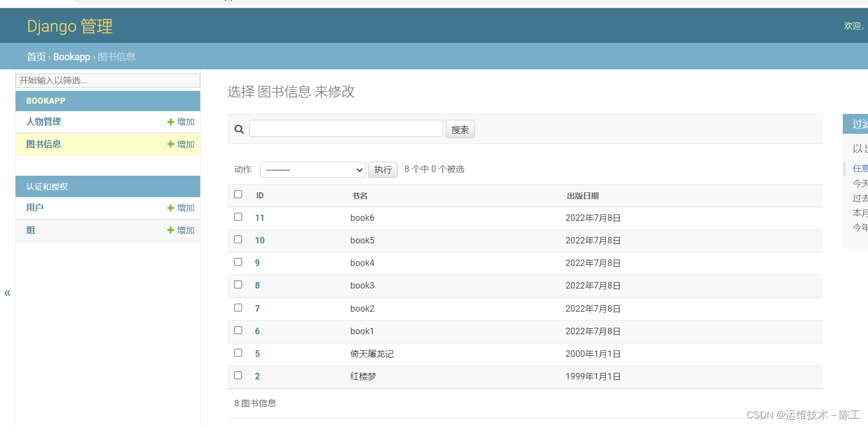This screenshot has height=425, width=868.
Task: Click the 执行 execute button
Action: click(383, 170)
